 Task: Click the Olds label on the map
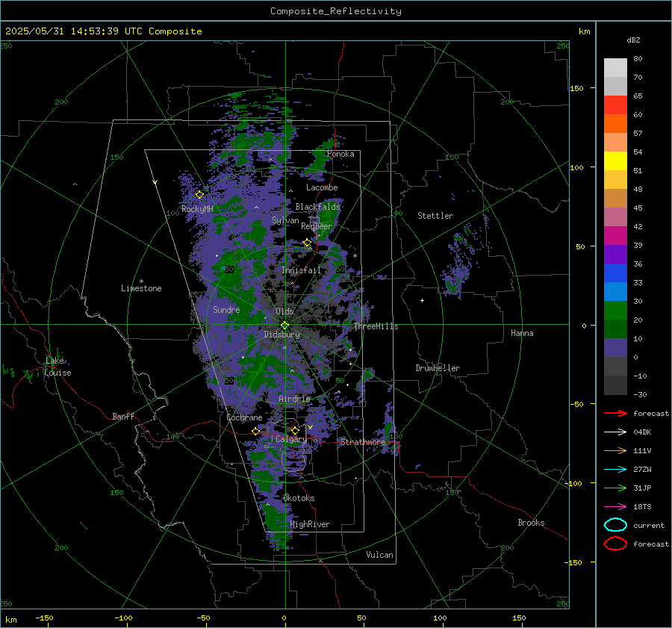point(284,311)
